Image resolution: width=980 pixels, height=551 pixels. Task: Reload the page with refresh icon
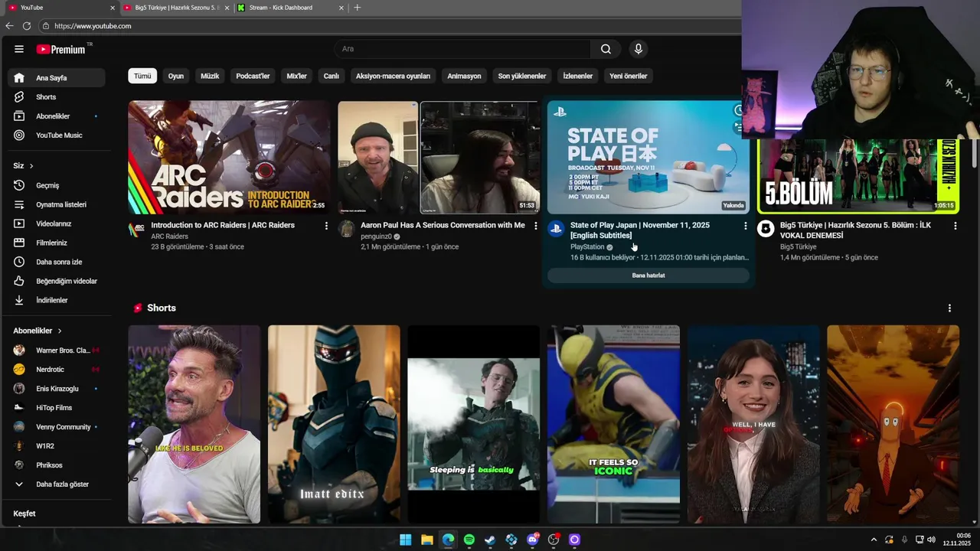click(x=27, y=26)
